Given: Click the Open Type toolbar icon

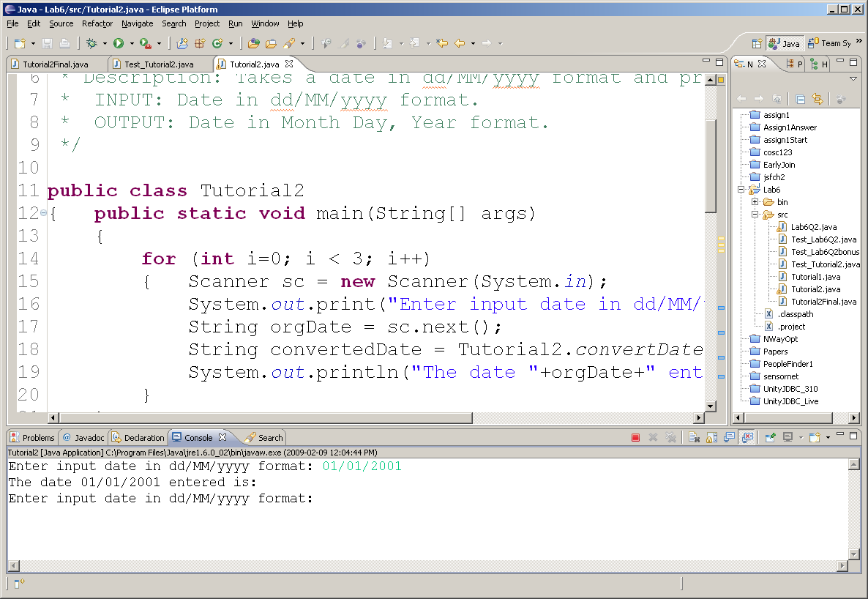Looking at the screenshot, I should click(253, 43).
